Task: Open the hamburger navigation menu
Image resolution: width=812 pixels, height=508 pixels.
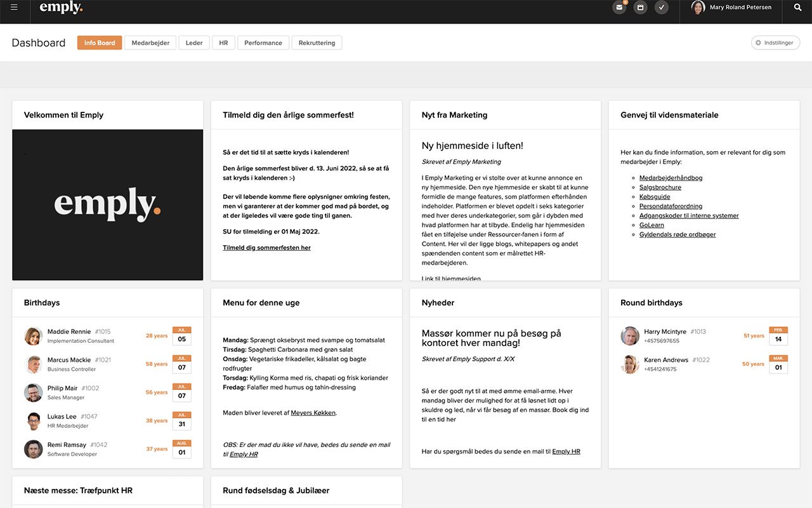Action: point(15,8)
